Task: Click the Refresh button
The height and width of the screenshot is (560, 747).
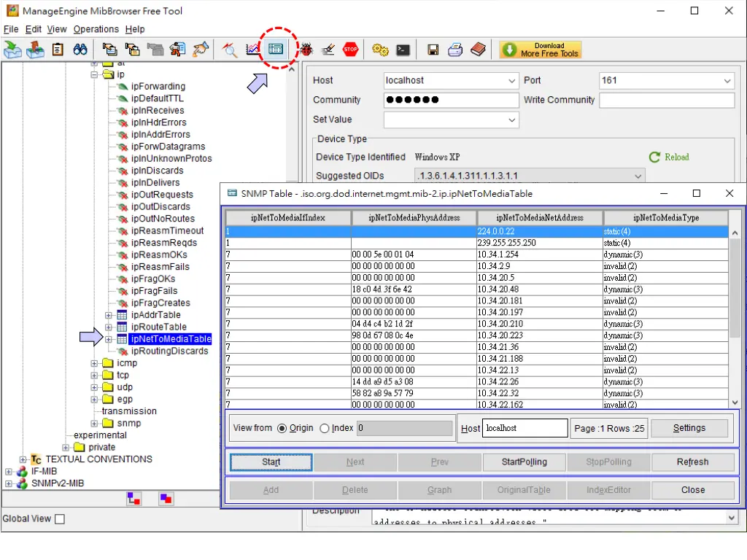Action: [x=693, y=462]
